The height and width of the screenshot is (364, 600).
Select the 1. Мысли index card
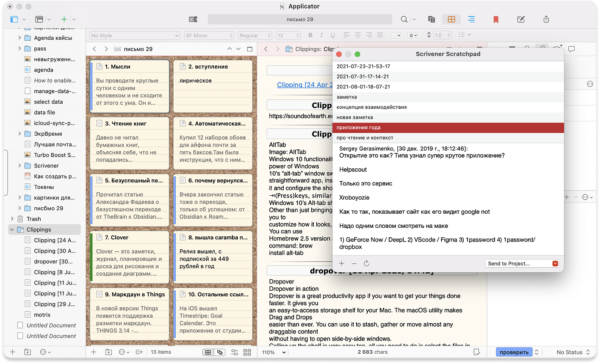tap(130, 86)
